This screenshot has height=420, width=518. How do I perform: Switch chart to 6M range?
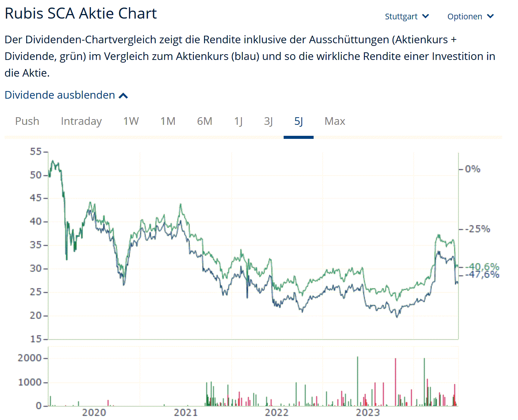click(204, 121)
